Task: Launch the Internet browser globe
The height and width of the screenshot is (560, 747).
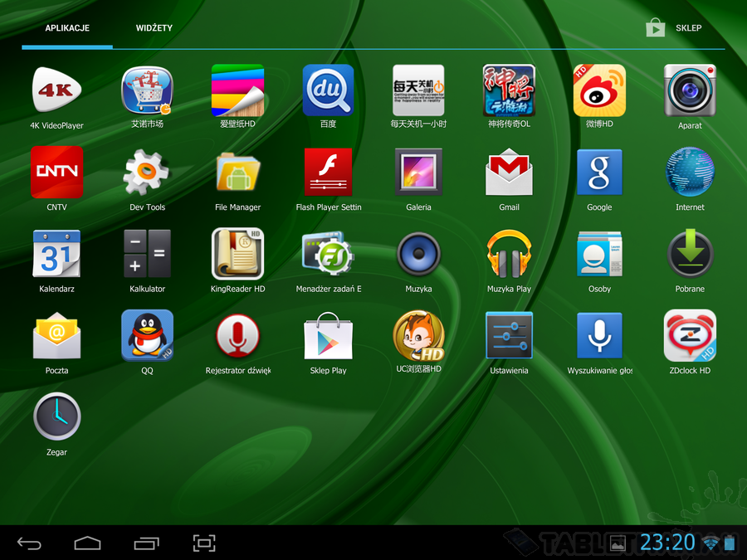Action: pyautogui.click(x=690, y=172)
